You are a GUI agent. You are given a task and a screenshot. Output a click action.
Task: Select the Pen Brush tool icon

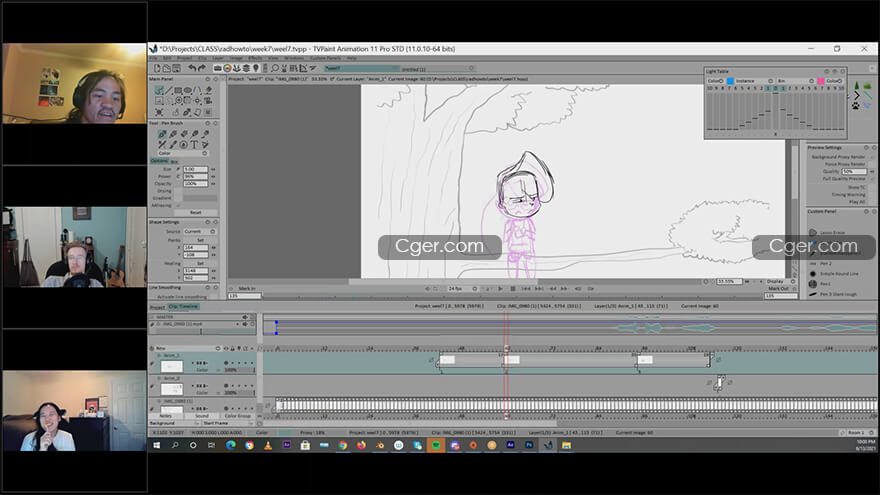tap(162, 134)
